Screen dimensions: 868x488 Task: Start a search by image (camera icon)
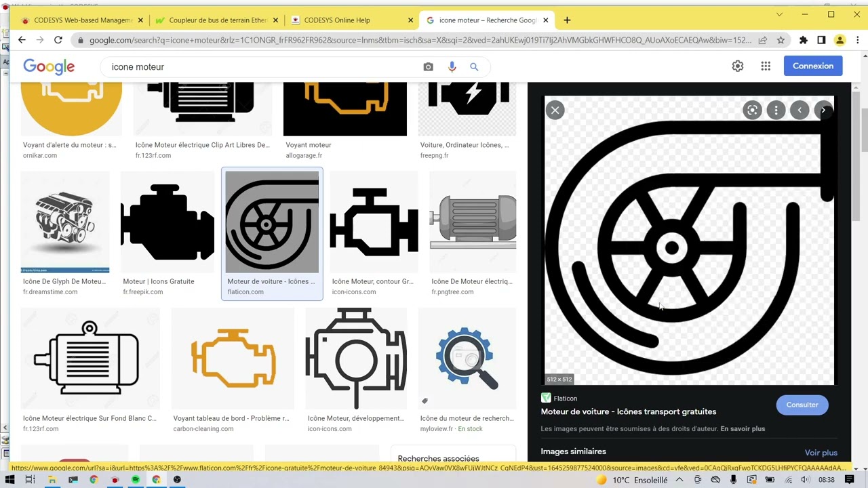[428, 66]
